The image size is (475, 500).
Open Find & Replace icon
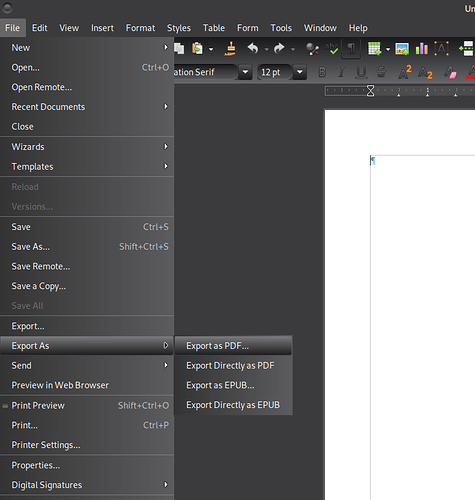point(312,49)
